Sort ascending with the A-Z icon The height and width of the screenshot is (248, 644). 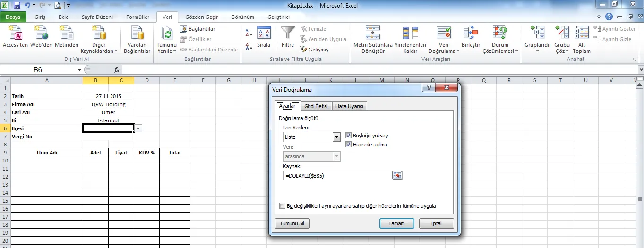pyautogui.click(x=249, y=33)
